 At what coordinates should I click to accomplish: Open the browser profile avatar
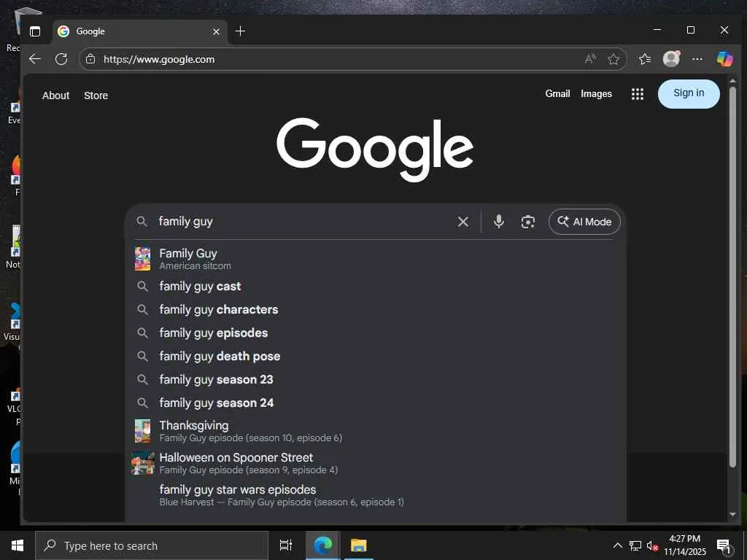coord(671,58)
